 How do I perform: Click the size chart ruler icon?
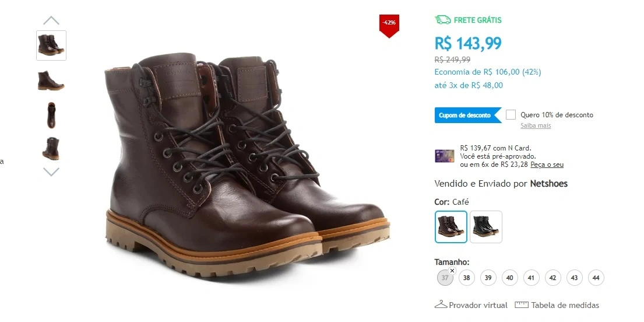tap(521, 304)
